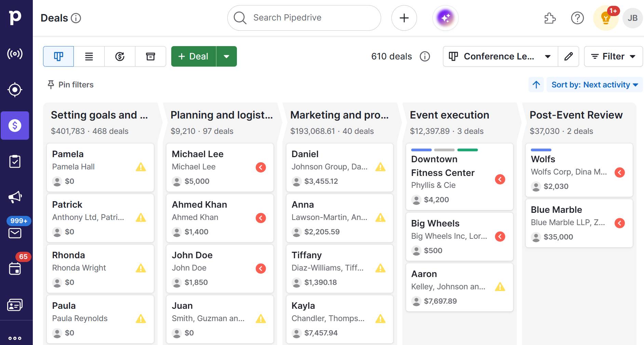Click warning icon on Anna deal
Screen dimensions: 644x345
point(380,218)
